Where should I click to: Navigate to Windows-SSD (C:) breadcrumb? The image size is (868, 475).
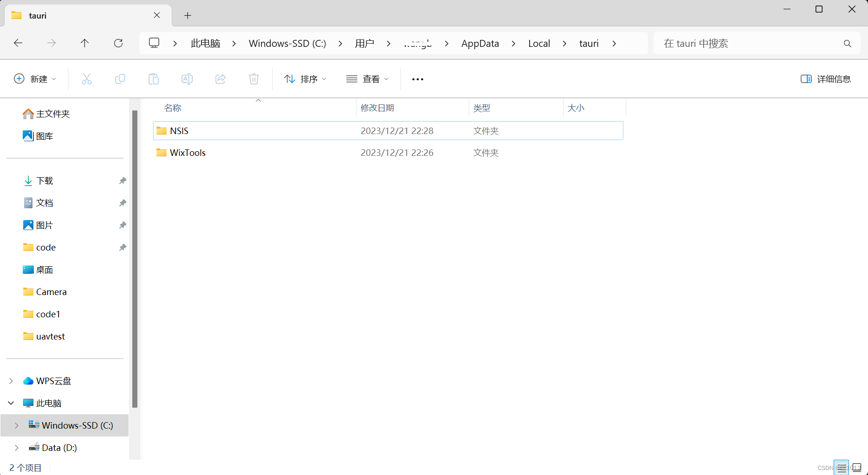(x=287, y=43)
